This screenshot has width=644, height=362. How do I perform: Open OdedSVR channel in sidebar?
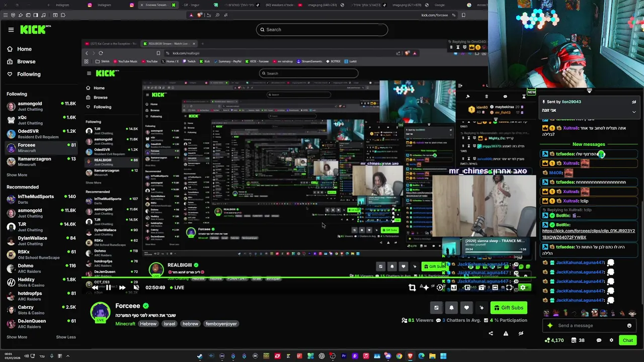coord(40,134)
